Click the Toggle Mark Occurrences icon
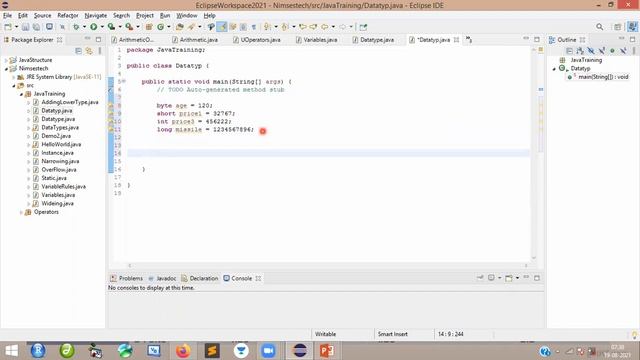The width and height of the screenshot is (640, 360). (x=222, y=27)
